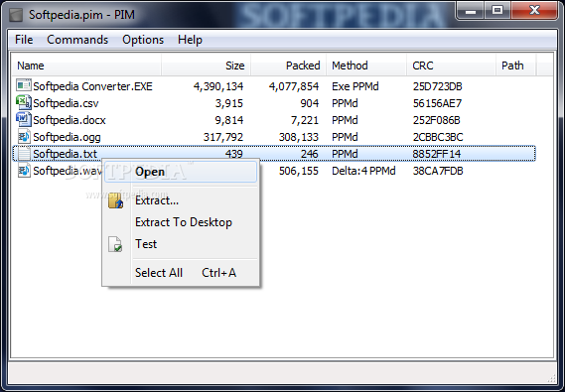This screenshot has width=565, height=392.
Task: Select the Softpedia.wav file name
Action: tap(68, 171)
